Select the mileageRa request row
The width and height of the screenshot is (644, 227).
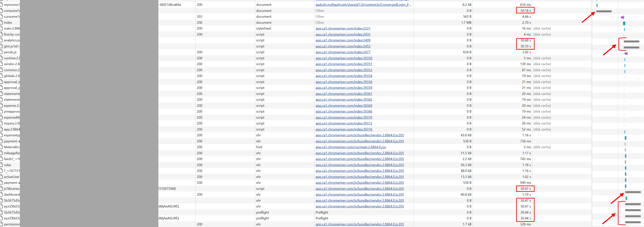click(12, 153)
